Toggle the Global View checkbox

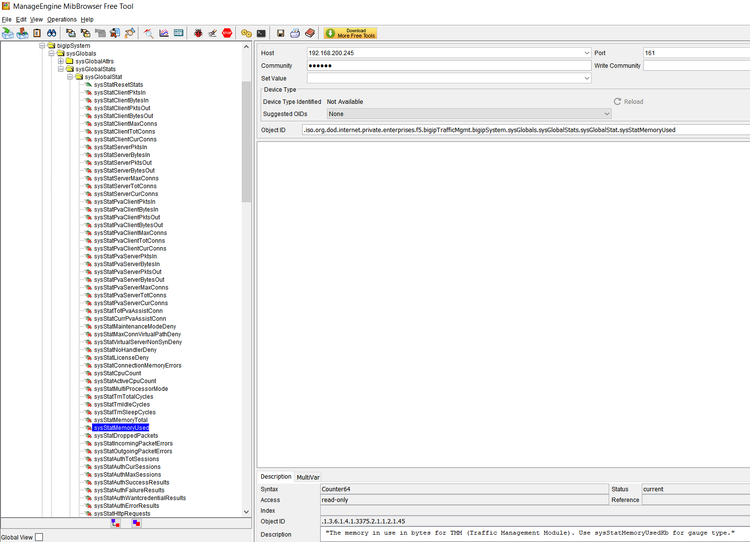point(39,537)
